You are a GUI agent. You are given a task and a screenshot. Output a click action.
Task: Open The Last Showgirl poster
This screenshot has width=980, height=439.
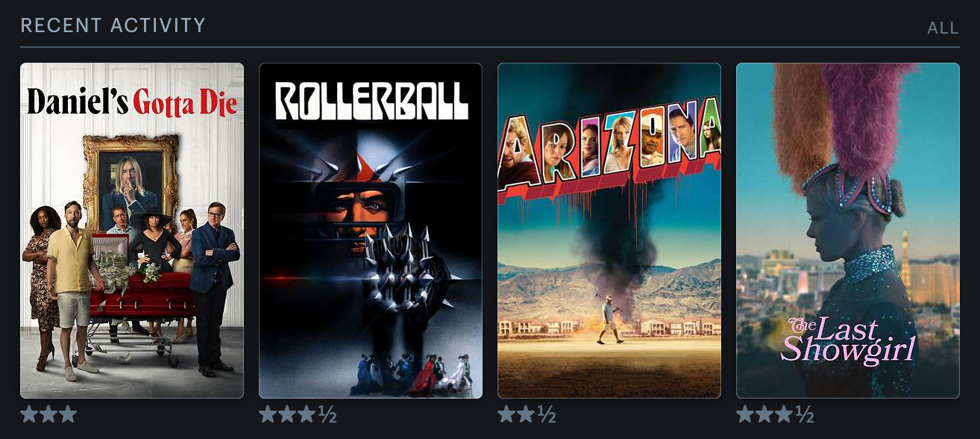click(x=848, y=231)
